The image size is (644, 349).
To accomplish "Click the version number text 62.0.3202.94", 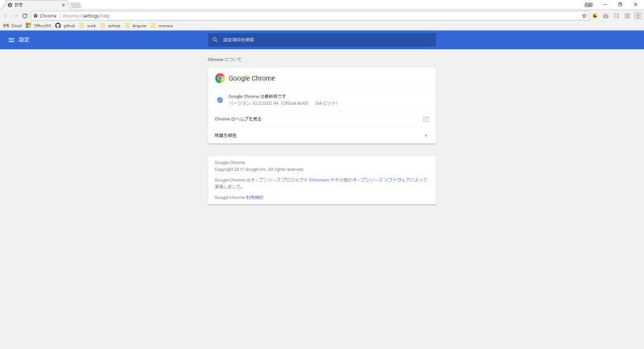I will pyautogui.click(x=265, y=103).
